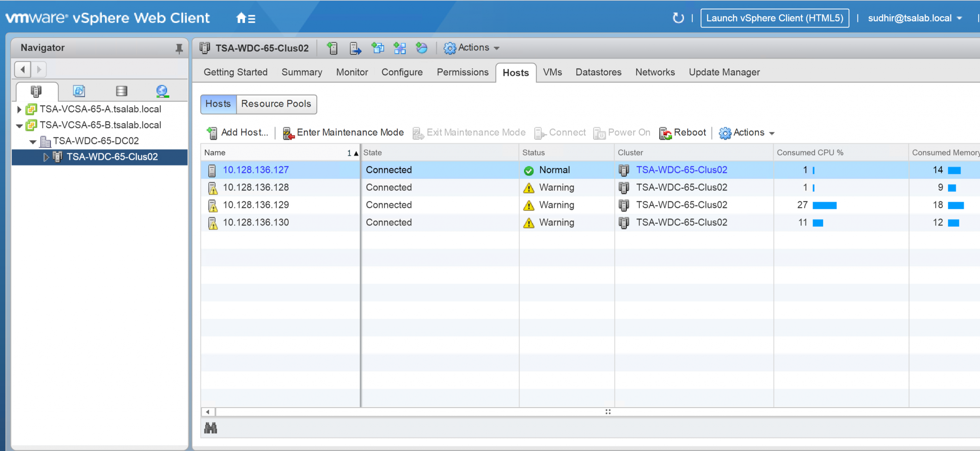This screenshot has height=451, width=980.
Task: Open Hosts and Clusters navigator view
Action: tap(36, 91)
